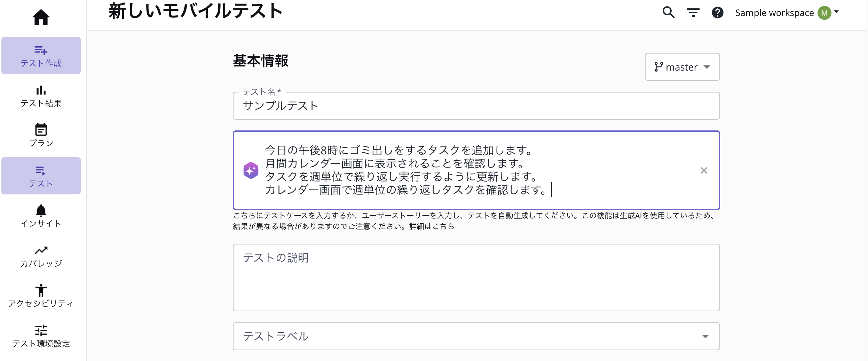The height and width of the screenshot is (361, 868).
Task: Select the テスト sidebar item
Action: click(41, 176)
